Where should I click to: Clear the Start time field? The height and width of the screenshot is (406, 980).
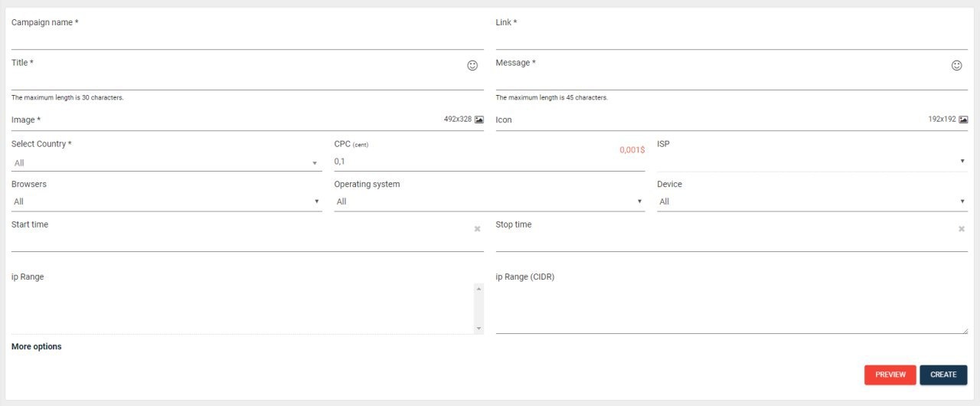click(x=477, y=229)
